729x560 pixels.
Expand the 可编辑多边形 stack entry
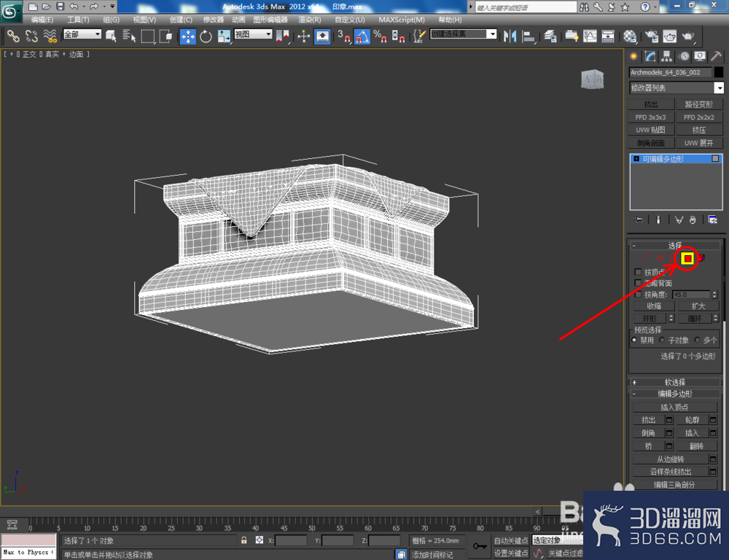(x=636, y=159)
